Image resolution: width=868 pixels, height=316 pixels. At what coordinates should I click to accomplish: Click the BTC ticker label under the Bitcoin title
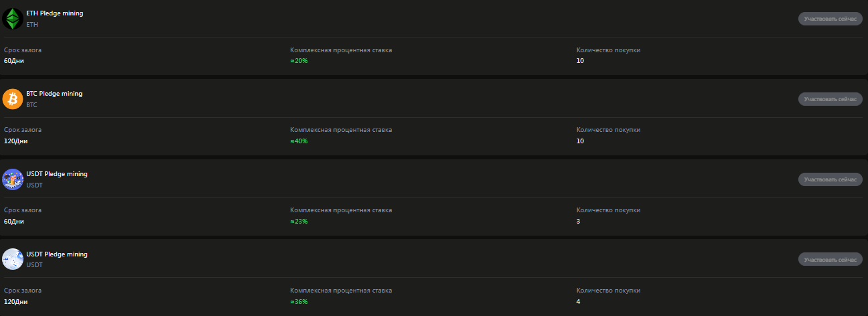pyautogui.click(x=31, y=105)
